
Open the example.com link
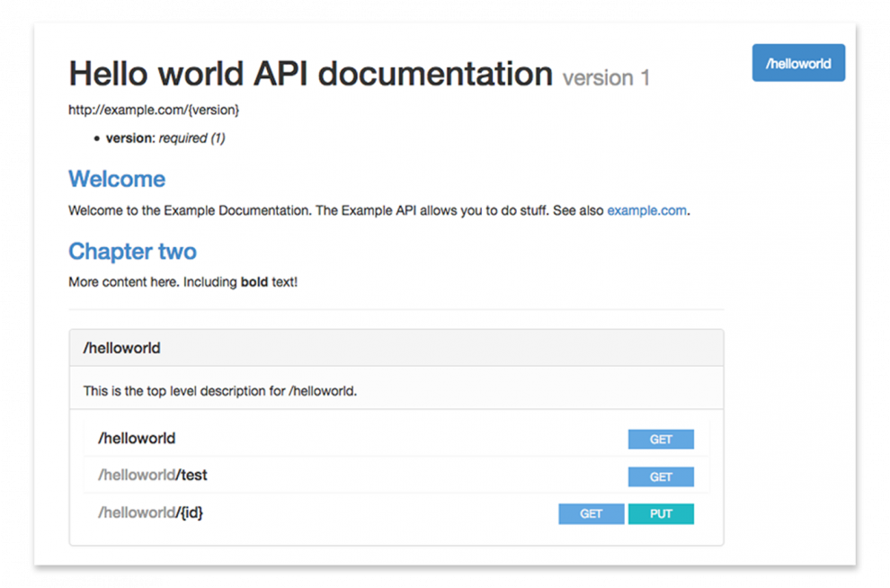coord(646,210)
